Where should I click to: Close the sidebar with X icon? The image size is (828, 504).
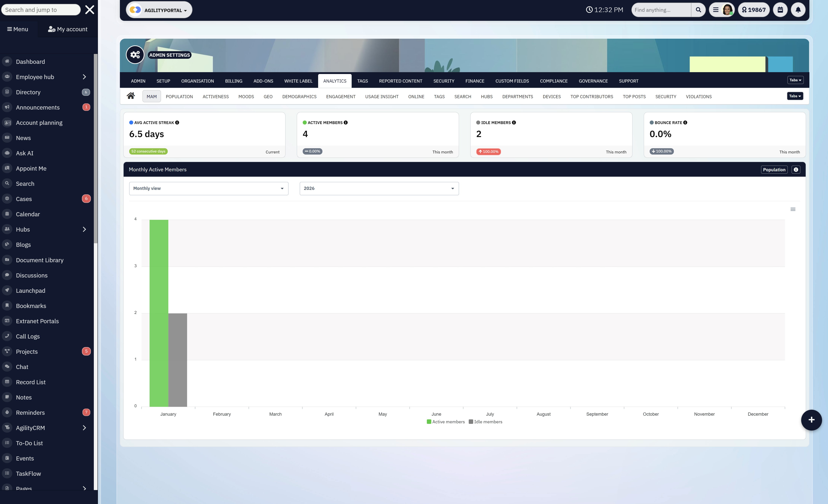click(89, 10)
